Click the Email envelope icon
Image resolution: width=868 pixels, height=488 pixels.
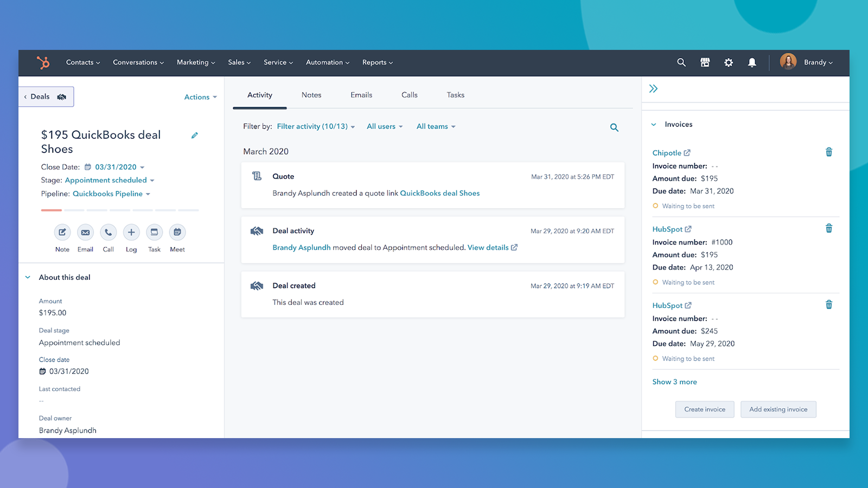85,232
